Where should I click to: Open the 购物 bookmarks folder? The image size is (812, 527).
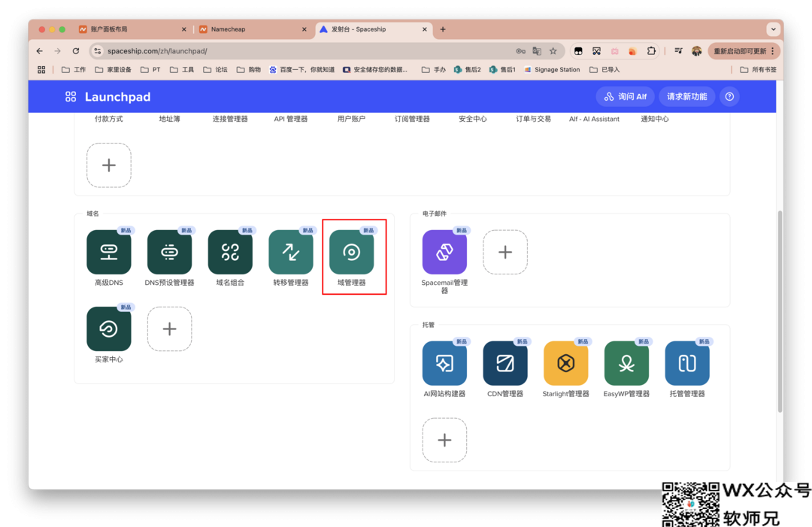point(249,70)
